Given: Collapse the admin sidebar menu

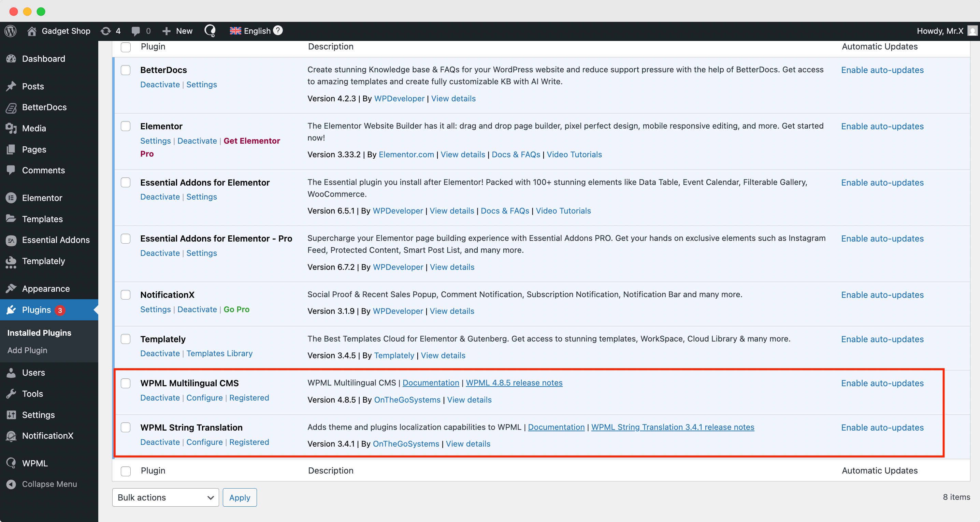Looking at the screenshot, I should (x=49, y=484).
